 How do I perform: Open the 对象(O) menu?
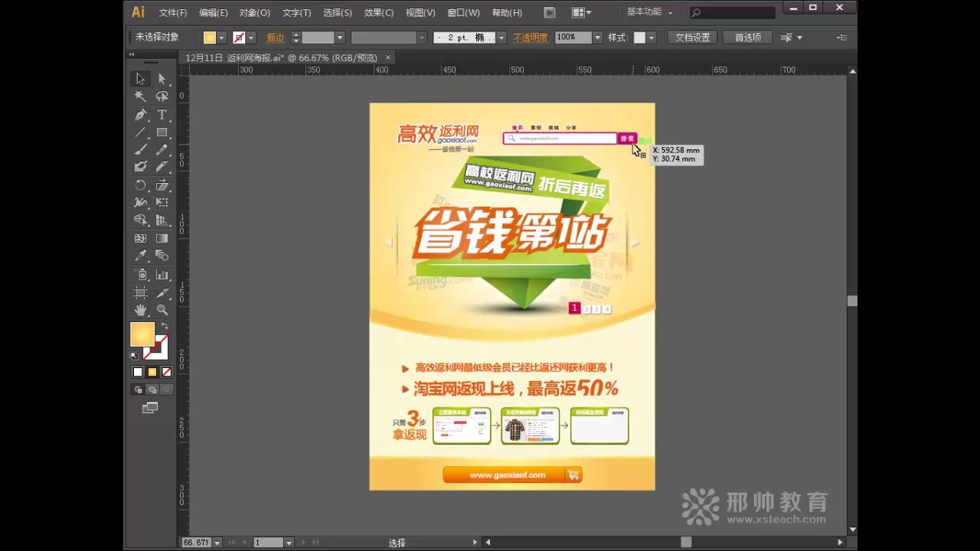point(255,13)
